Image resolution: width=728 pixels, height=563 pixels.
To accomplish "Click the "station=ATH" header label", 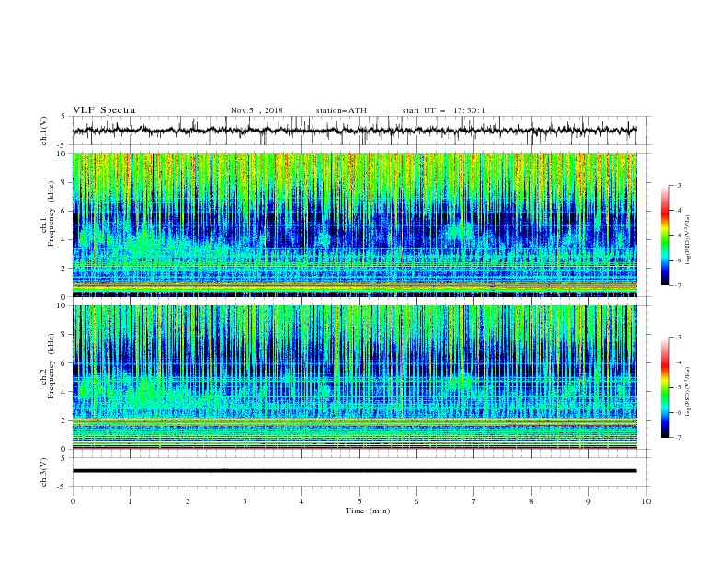I will [341, 110].
